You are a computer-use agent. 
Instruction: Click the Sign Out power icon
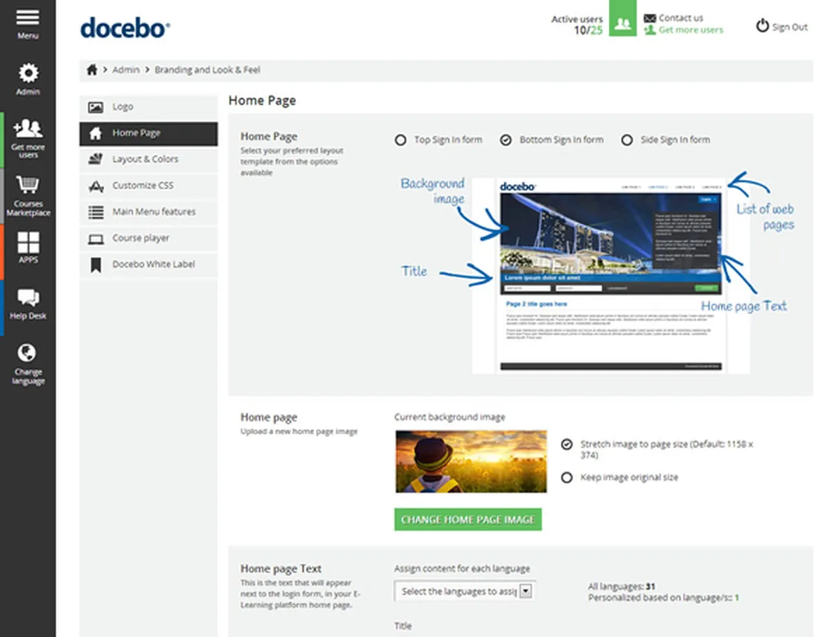tap(762, 27)
